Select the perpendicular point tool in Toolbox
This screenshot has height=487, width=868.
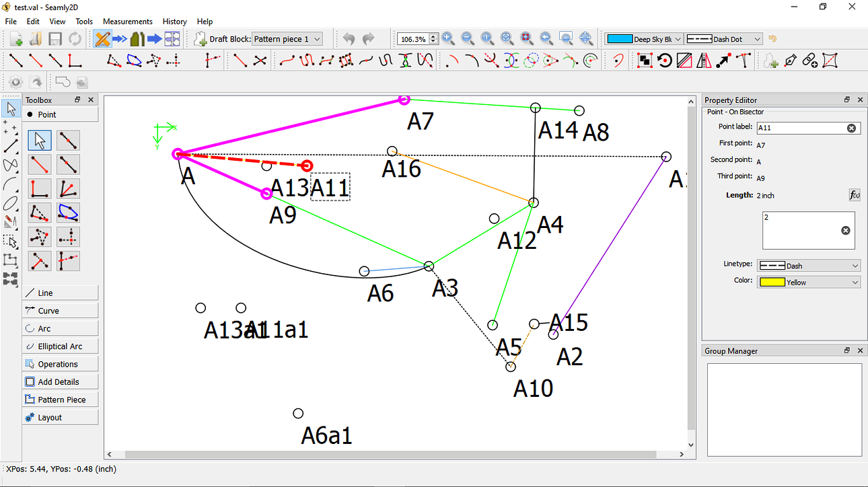[39, 188]
